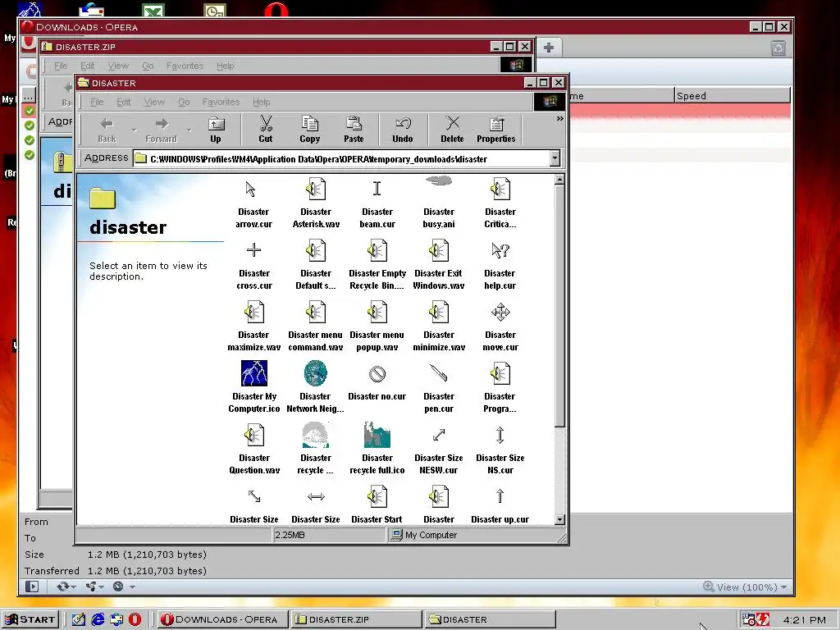
Task: Select Disaster Question.wav file
Action: point(254,450)
